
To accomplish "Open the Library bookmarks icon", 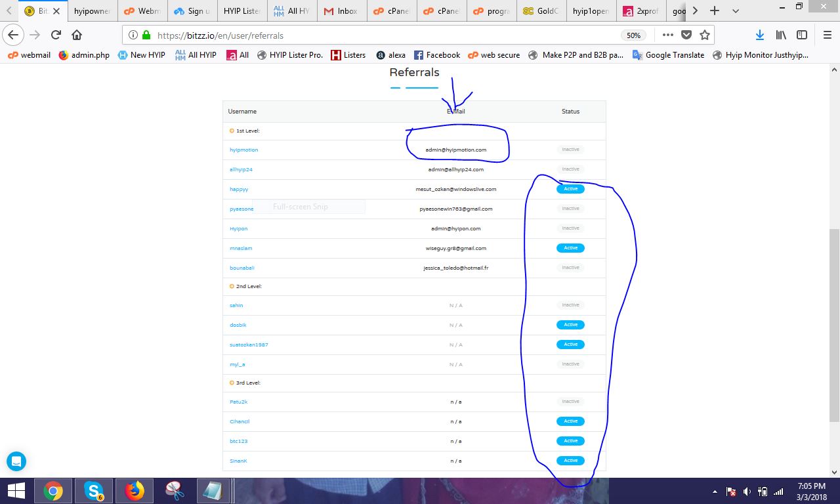I will tap(781, 35).
